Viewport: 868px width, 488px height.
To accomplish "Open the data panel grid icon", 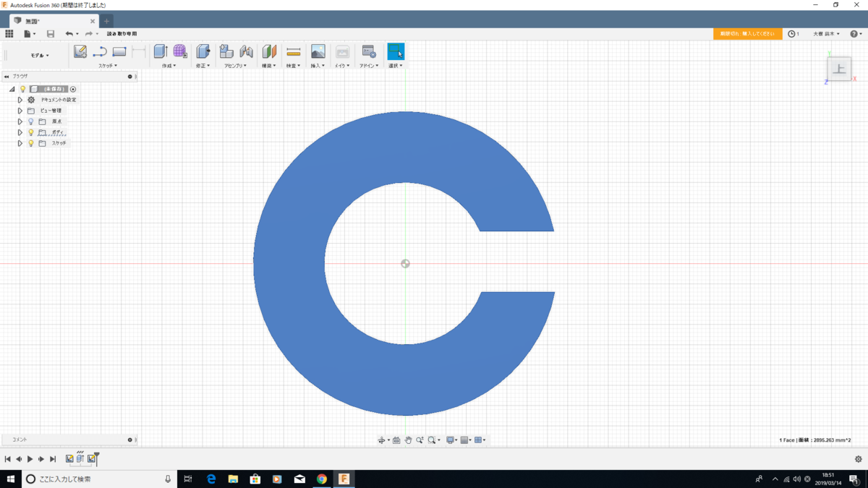I will point(9,34).
